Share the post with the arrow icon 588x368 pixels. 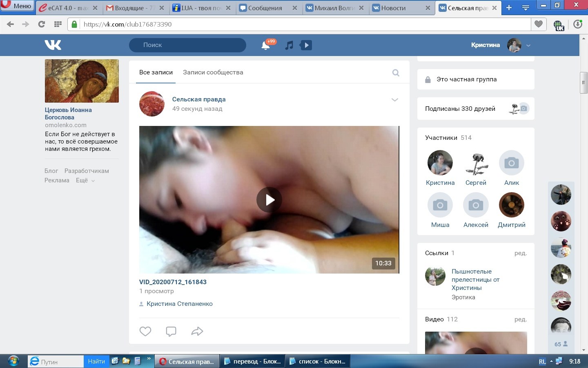tap(197, 331)
